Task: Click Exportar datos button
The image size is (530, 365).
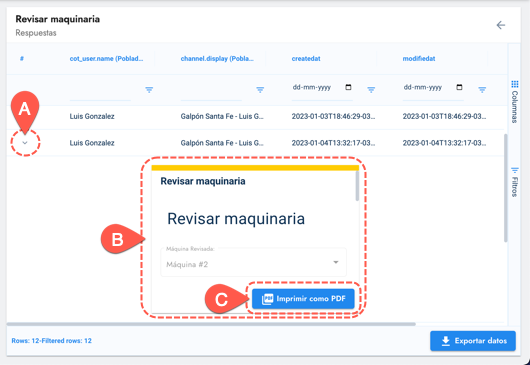Action: click(473, 341)
